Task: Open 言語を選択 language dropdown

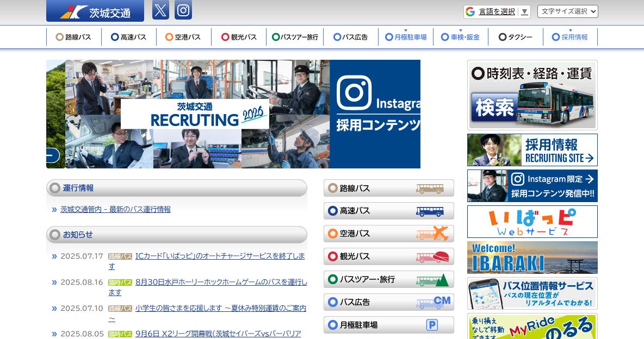Action: click(x=497, y=11)
